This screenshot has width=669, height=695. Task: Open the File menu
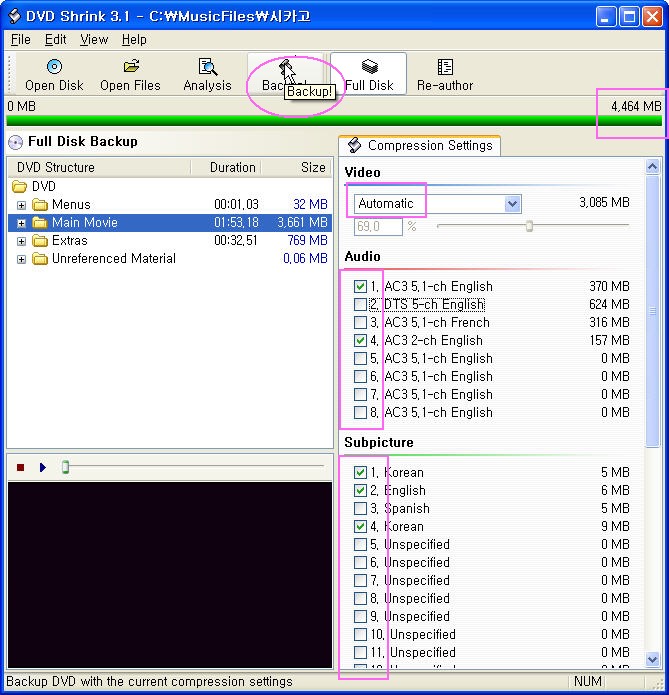click(20, 39)
